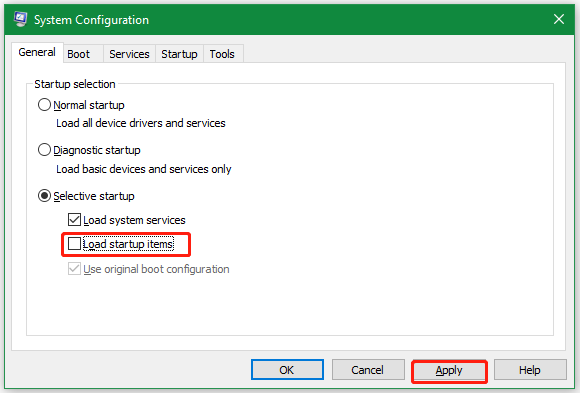Go to the Services tab
This screenshot has height=393, width=580.
(x=129, y=54)
